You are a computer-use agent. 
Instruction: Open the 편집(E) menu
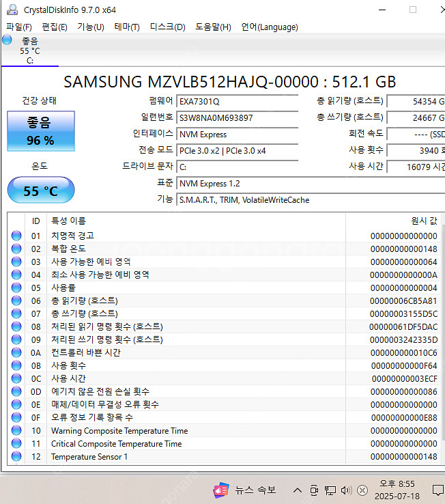(x=55, y=27)
